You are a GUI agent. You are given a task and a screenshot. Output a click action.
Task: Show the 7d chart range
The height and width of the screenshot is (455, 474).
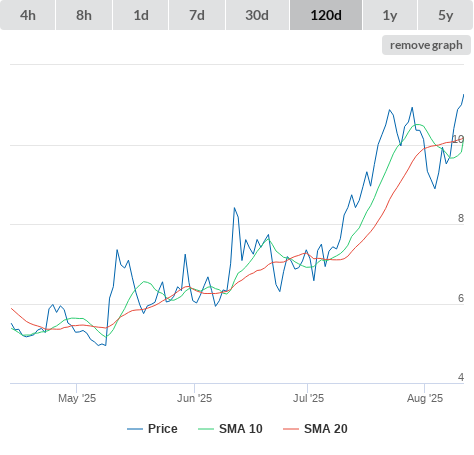click(197, 15)
